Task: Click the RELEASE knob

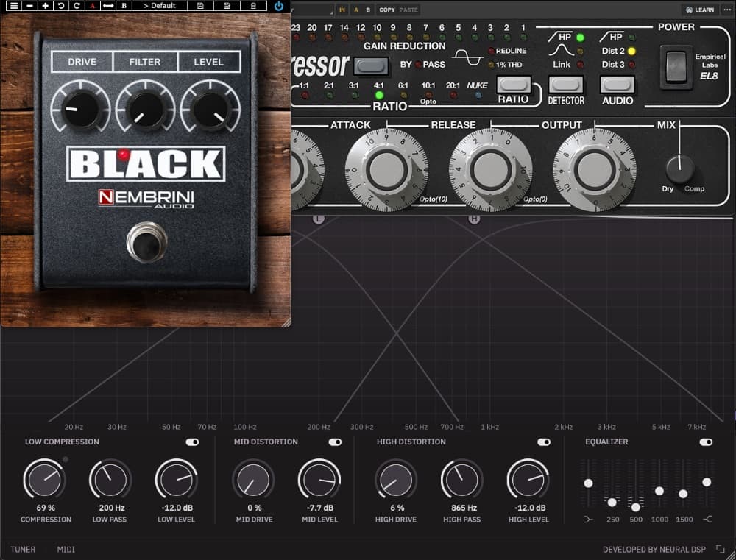Action: tap(490, 170)
